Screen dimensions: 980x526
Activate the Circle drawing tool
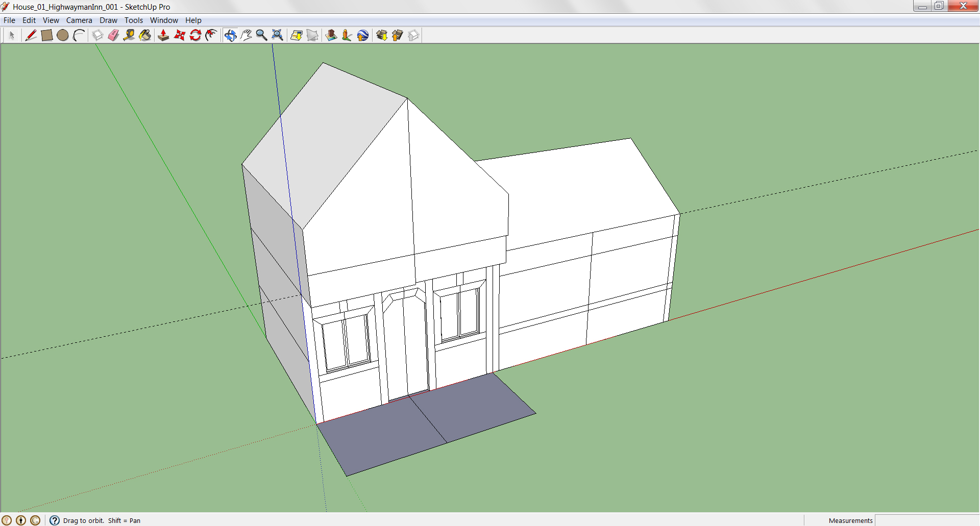(63, 35)
